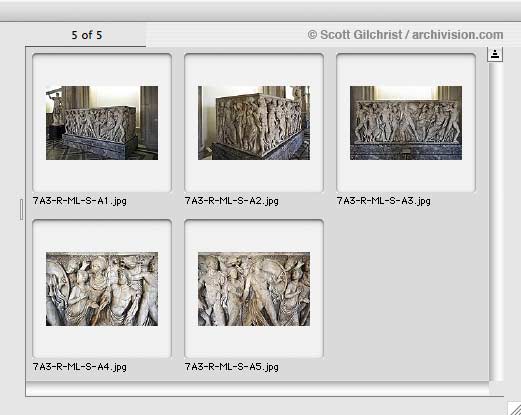Viewport: 521px width, 415px height.
Task: Click the 7A3-R-ML-S-A2.jpg filename text
Action: 232,201
